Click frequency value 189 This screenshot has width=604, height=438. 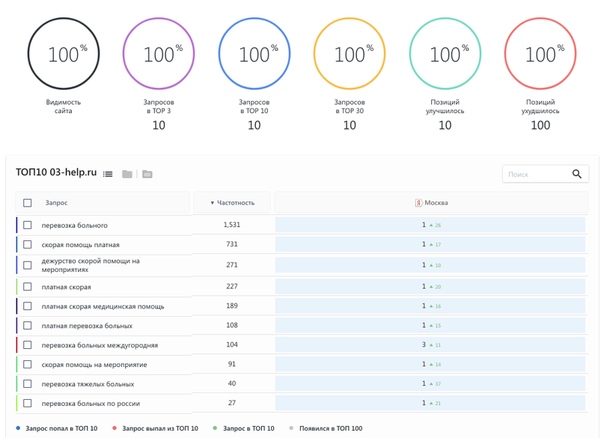232,306
